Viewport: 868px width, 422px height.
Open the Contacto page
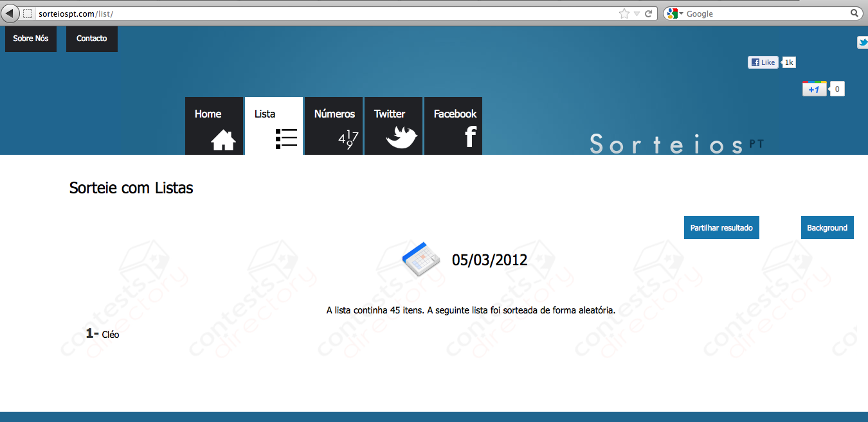[92, 39]
